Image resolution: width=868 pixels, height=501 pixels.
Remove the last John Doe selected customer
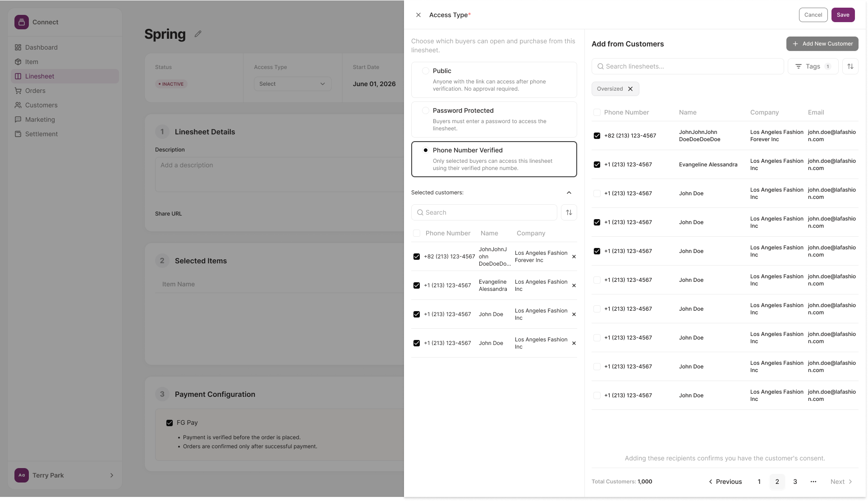click(574, 343)
